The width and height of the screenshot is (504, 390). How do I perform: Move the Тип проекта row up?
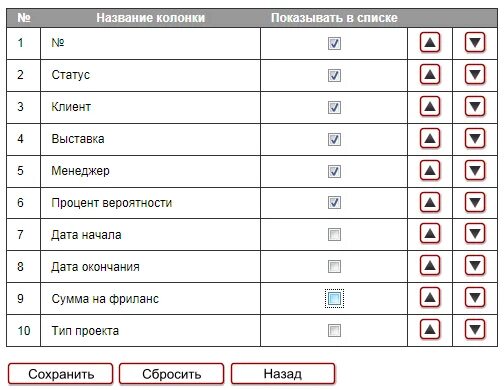[x=430, y=329]
